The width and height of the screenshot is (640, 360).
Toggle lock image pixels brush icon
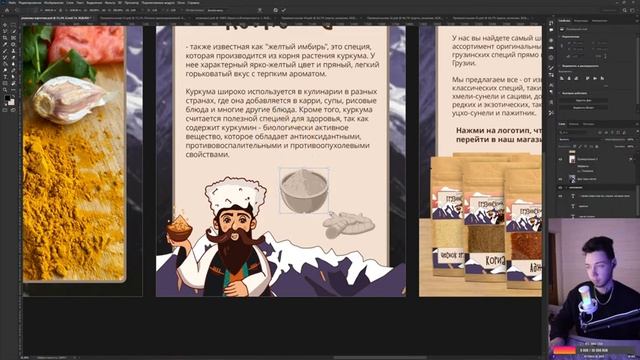coord(580,147)
